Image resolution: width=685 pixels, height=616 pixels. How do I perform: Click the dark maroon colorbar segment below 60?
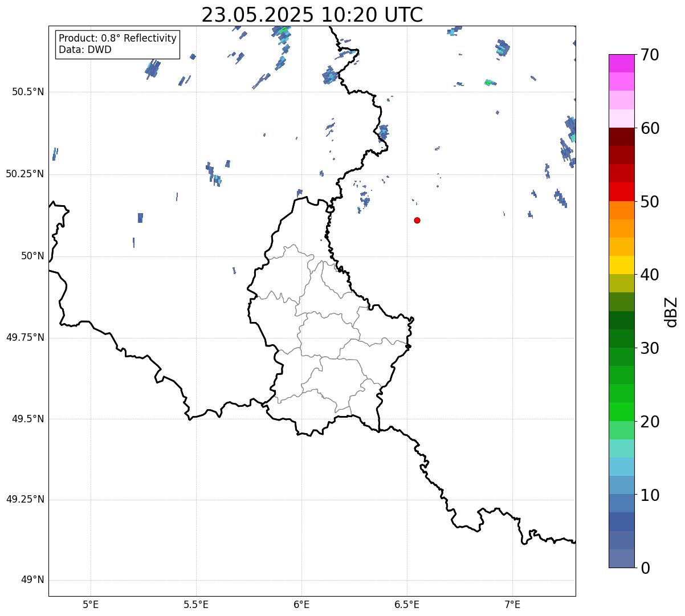(621, 137)
